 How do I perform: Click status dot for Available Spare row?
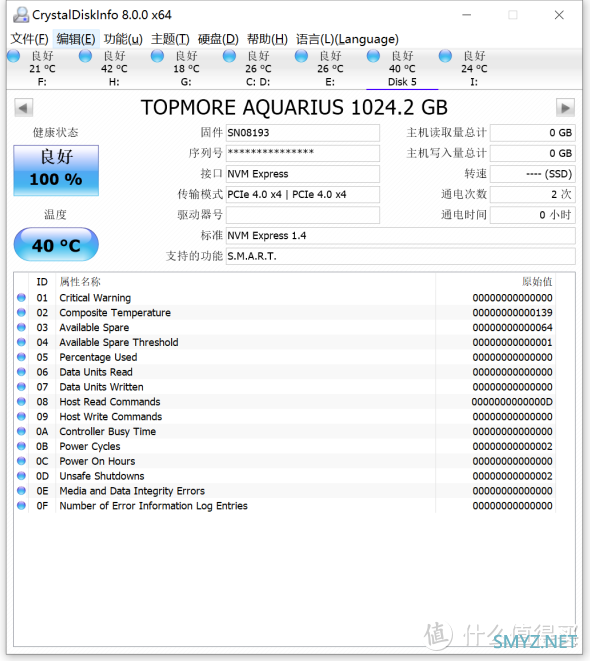click(x=21, y=327)
